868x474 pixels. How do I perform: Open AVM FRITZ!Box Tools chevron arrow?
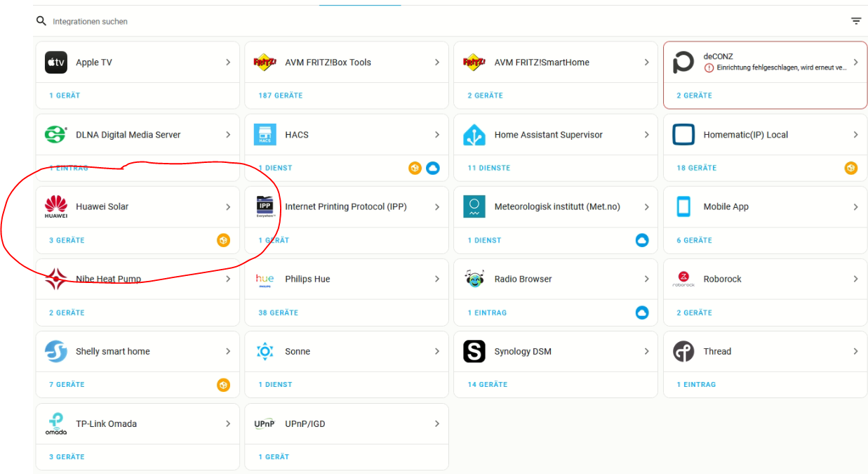pyautogui.click(x=437, y=62)
